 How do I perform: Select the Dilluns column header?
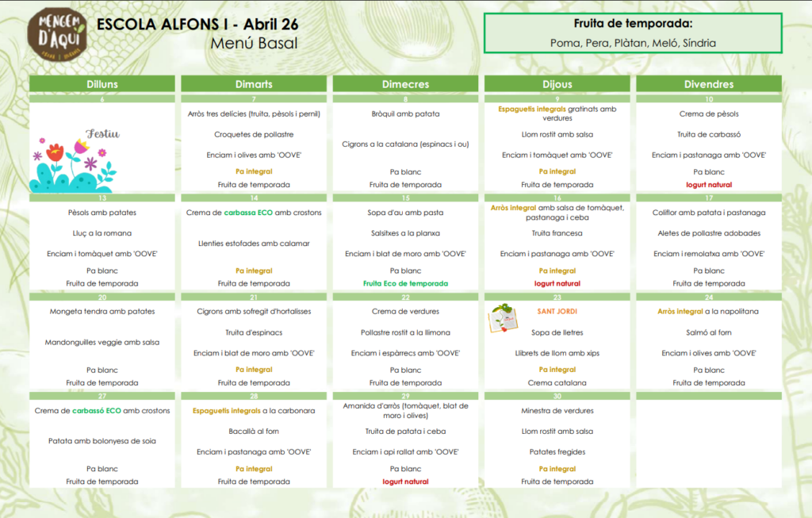click(x=103, y=84)
